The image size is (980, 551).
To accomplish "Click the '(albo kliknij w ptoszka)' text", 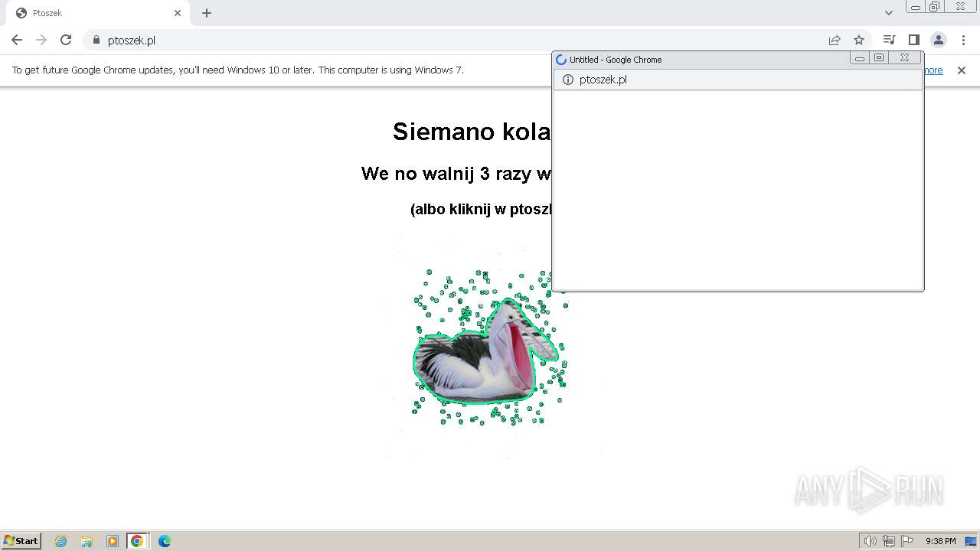I will coord(481,209).
